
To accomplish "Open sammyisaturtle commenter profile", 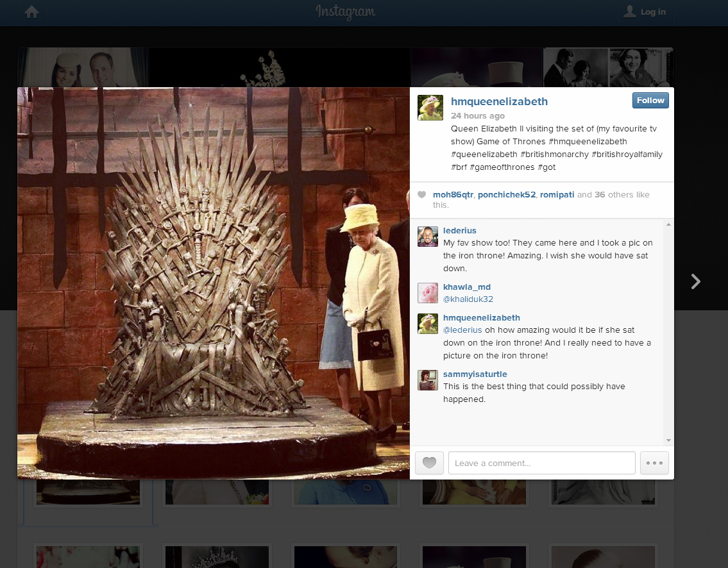I will coord(475,374).
